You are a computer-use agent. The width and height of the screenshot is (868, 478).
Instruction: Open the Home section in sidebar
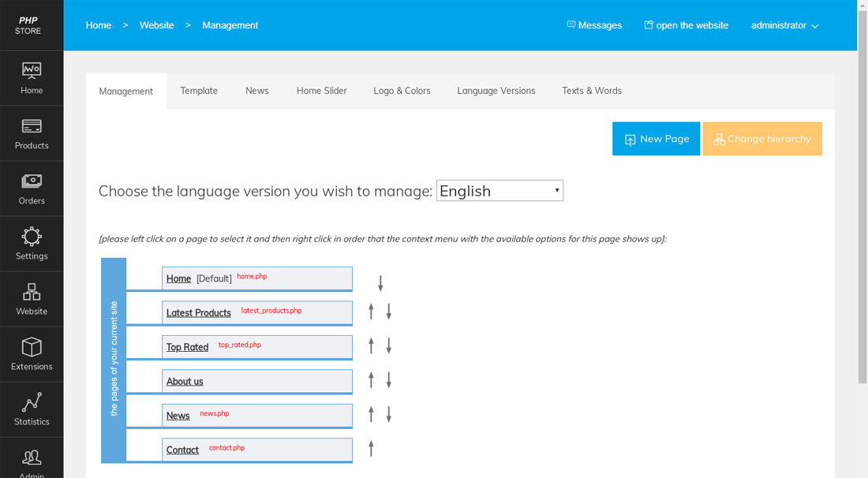pos(32,78)
